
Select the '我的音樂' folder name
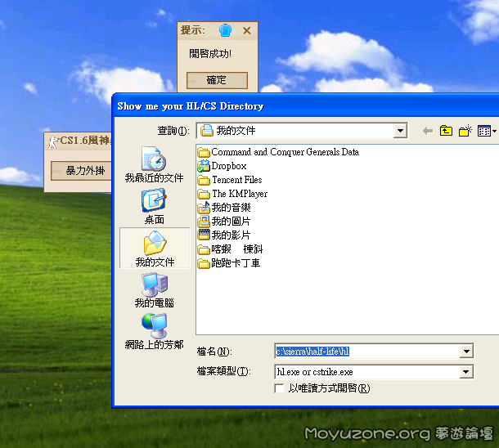click(231, 208)
